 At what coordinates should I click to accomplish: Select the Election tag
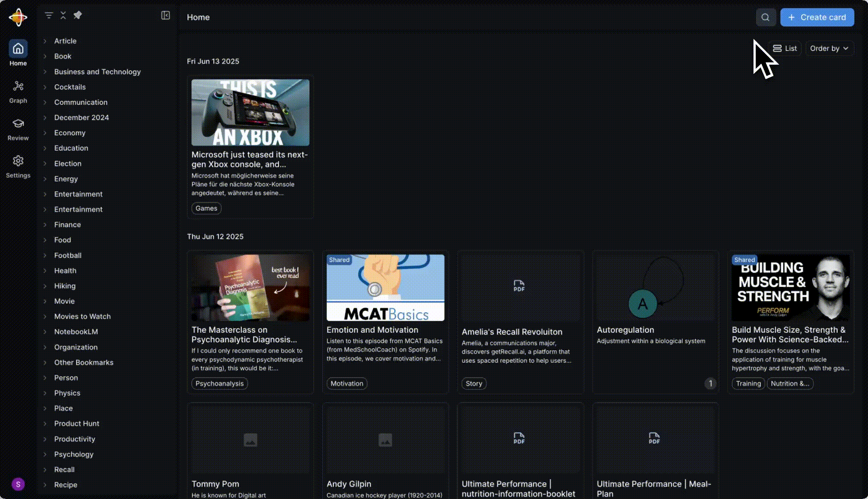pos(68,164)
